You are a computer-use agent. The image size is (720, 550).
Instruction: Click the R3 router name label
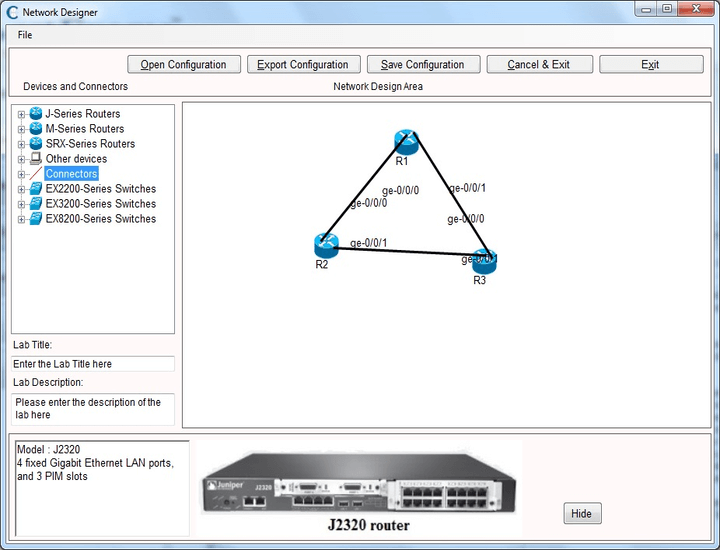coord(479,280)
